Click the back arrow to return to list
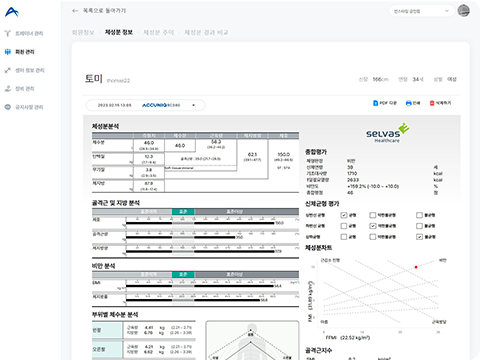This screenshot has height=360, width=480. [x=75, y=11]
